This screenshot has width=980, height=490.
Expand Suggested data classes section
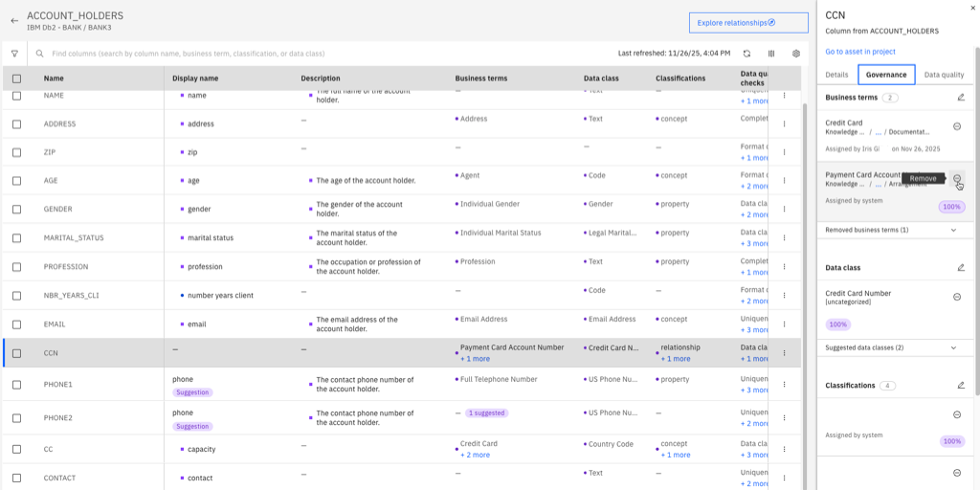click(891, 347)
